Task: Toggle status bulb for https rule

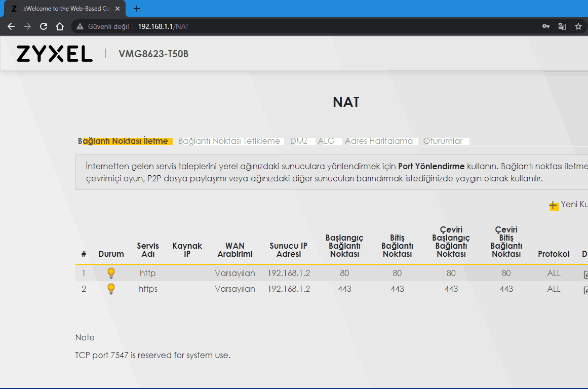Action: [111, 289]
